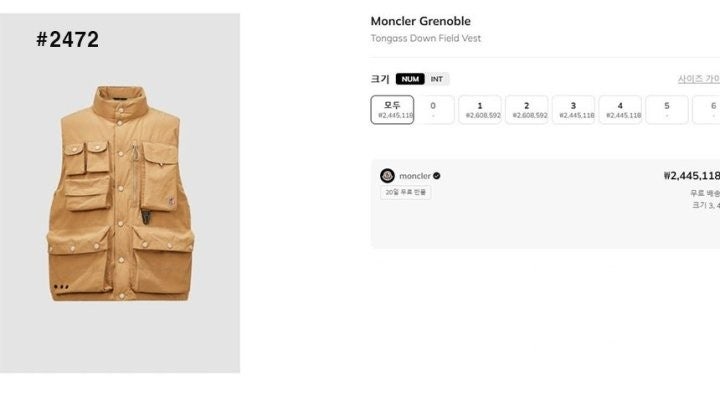Screen dimensions: 720x412
Task: Click the verified checkmark badge beside moncler
Action: (x=437, y=175)
